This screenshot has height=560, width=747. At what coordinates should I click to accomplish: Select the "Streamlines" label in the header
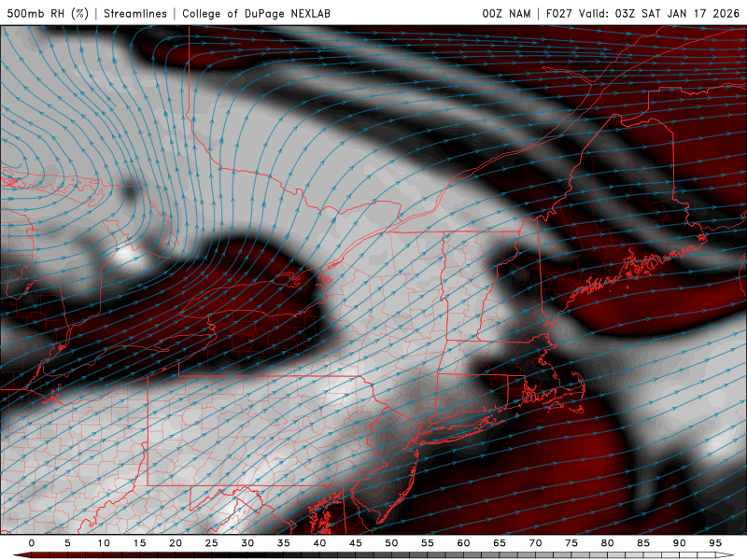135,13
